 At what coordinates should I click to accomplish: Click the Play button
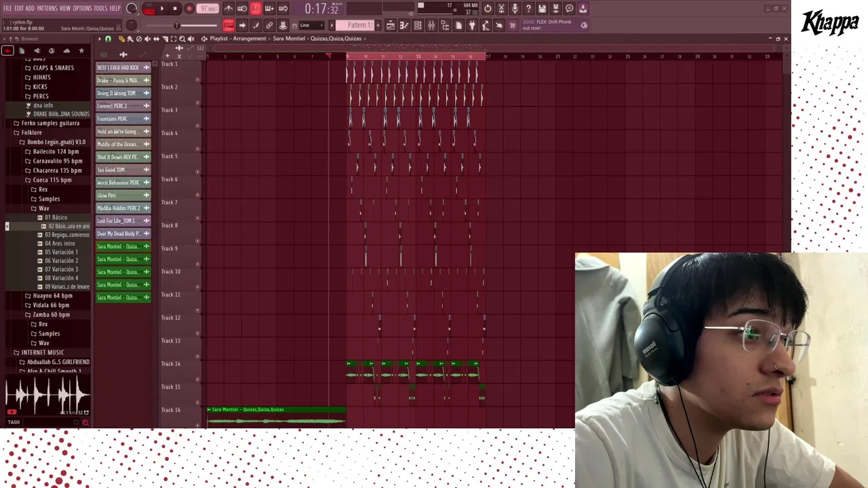162,9
